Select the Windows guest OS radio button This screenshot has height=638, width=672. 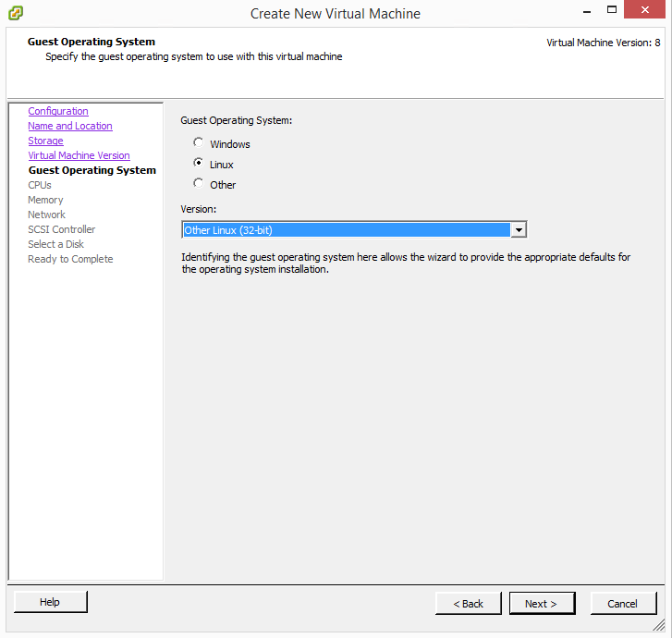(x=198, y=142)
